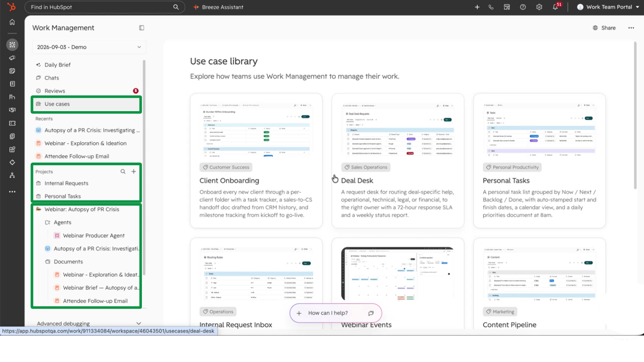
Task: Open the Client Onboarding use case thumbnail
Action: click(x=256, y=130)
